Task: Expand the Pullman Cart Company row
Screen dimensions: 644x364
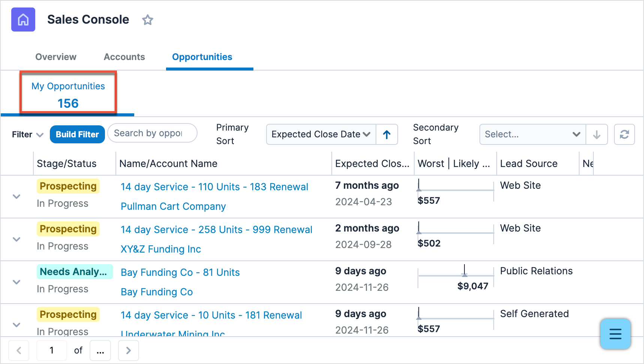Action: coord(16,197)
